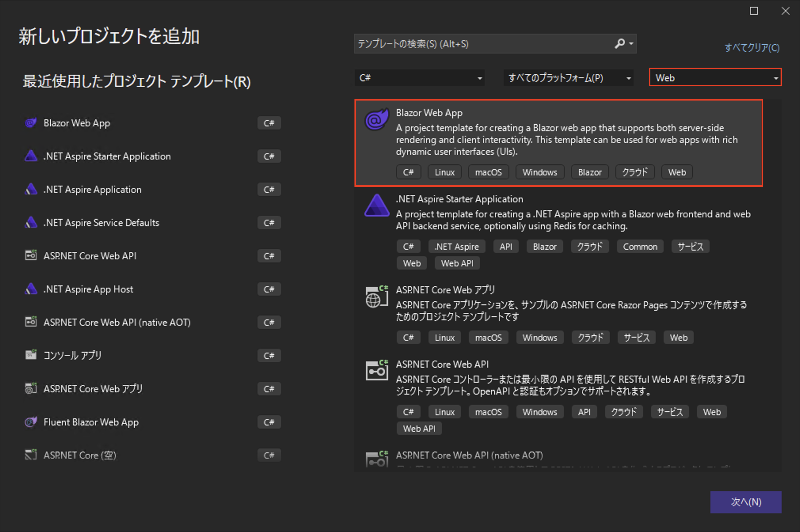
Task: Select the .NET Aspire Service Defaults recent template
Action: 101,223
